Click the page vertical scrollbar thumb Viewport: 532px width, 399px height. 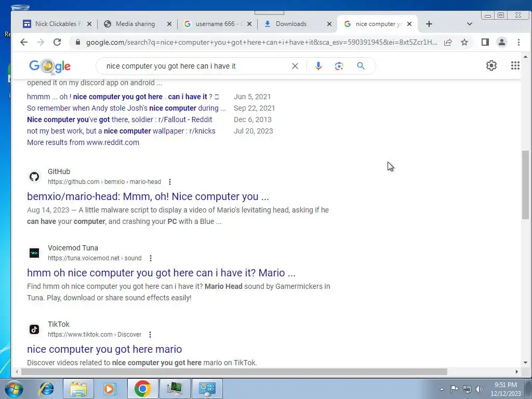525,185
